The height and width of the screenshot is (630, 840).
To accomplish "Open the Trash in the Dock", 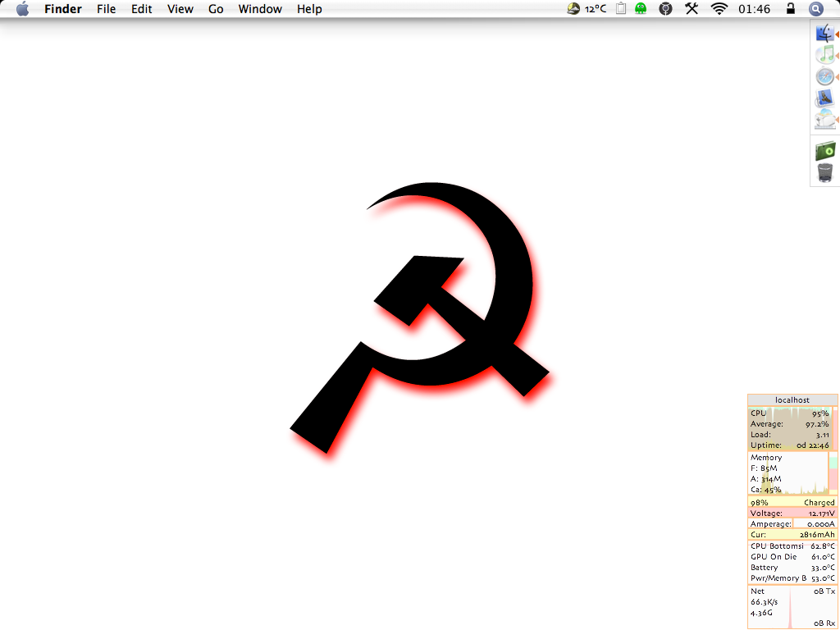I will [825, 172].
